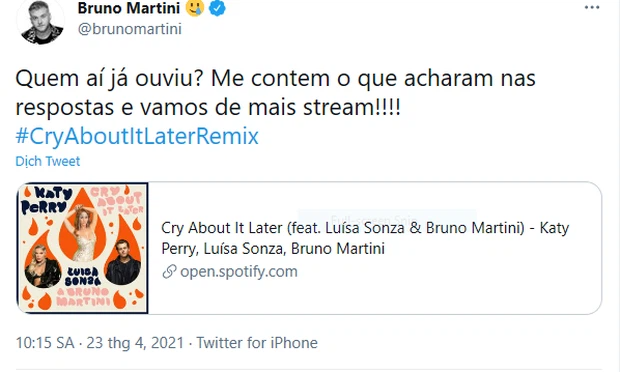The height and width of the screenshot is (372, 620).
Task: Click the 23 thg 4, 2021 date
Action: point(135,343)
